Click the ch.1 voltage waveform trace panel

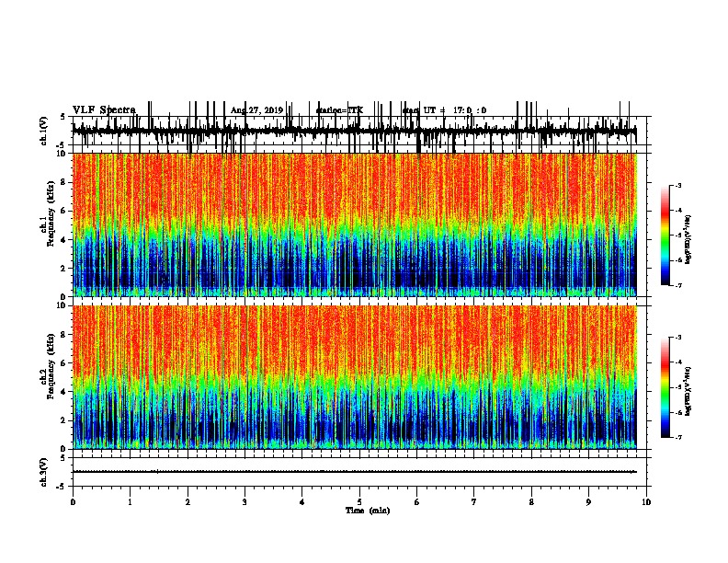click(x=359, y=131)
